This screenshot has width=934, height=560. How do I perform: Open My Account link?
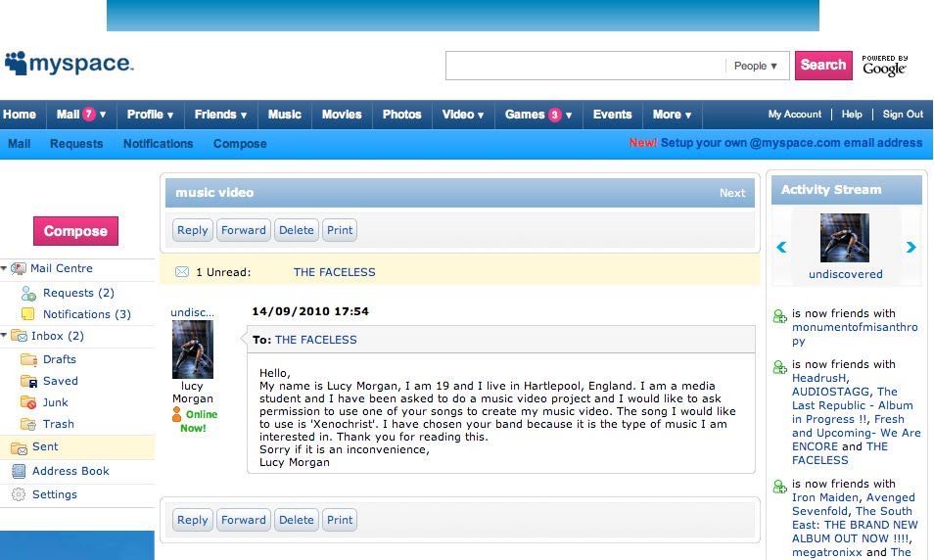pos(795,115)
